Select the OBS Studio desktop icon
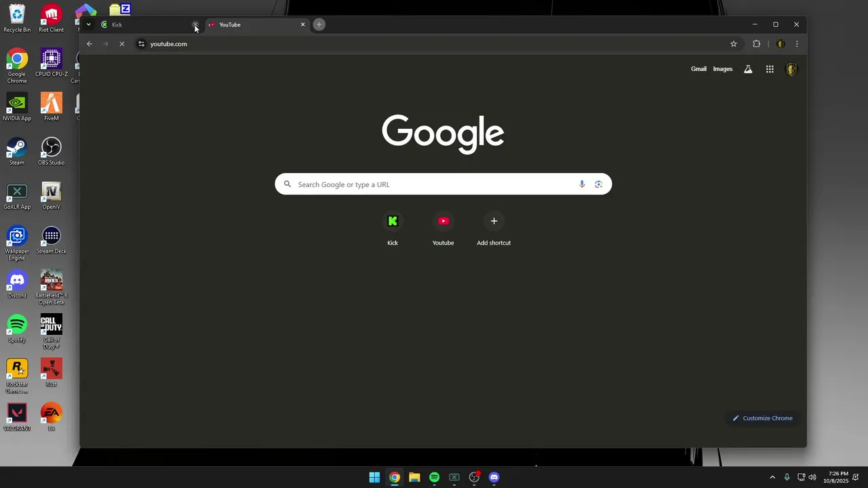This screenshot has width=868, height=488. click(52, 152)
